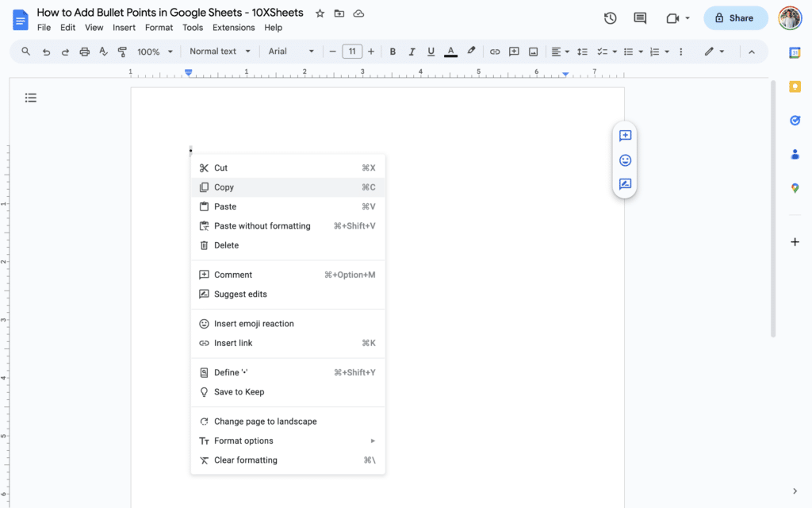Open the Extensions menu
This screenshot has height=508, width=812.
tap(233, 27)
